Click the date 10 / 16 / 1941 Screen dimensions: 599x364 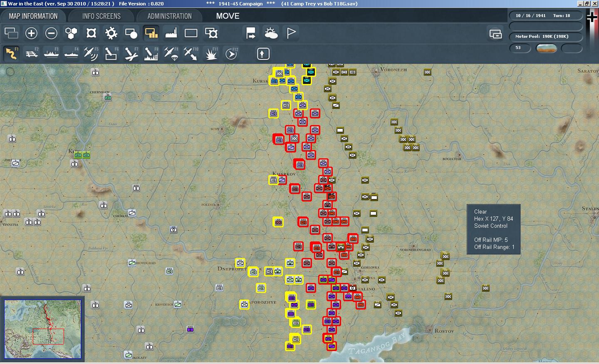[x=530, y=16]
